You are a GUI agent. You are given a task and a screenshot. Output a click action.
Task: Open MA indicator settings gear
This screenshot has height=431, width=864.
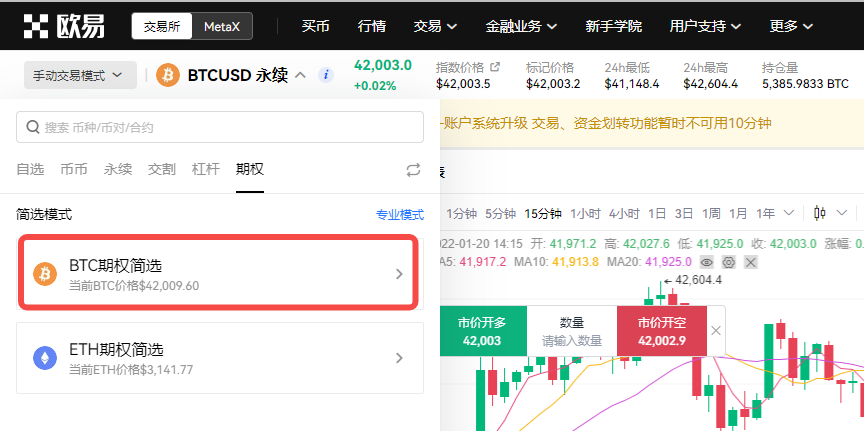[x=728, y=262]
